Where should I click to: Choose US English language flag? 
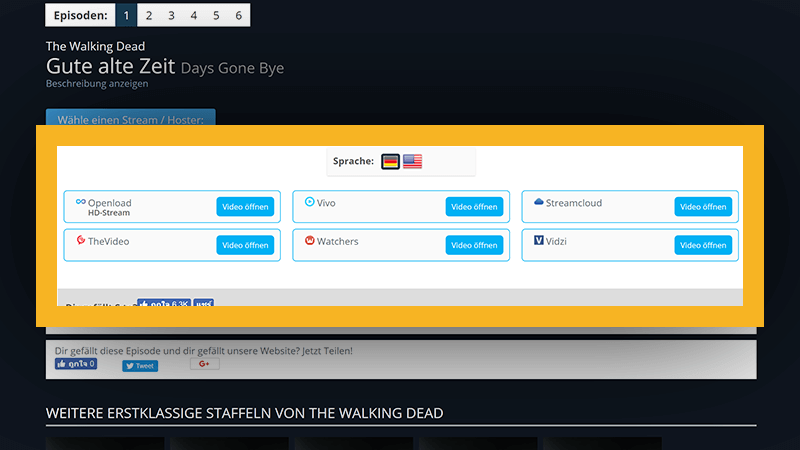(x=412, y=161)
